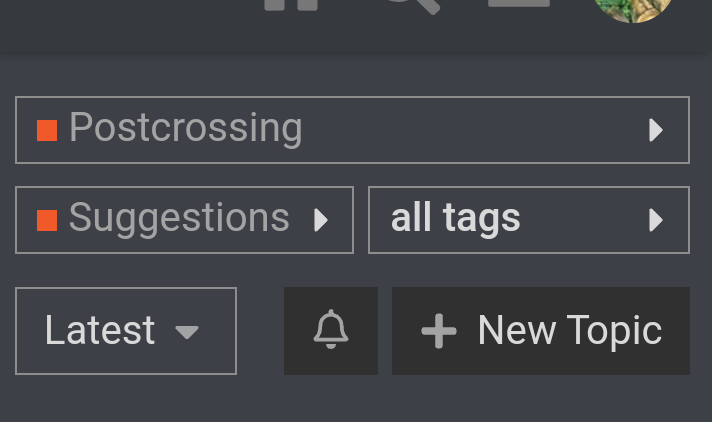This screenshot has width=712, height=422.
Task: Click the plus icon on New Topic
Action: 439,331
